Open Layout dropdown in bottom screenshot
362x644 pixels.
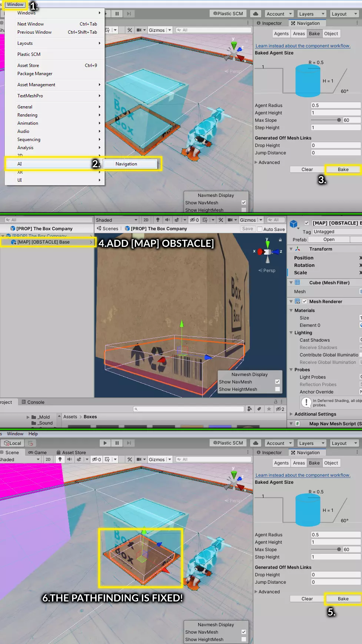coord(344,443)
